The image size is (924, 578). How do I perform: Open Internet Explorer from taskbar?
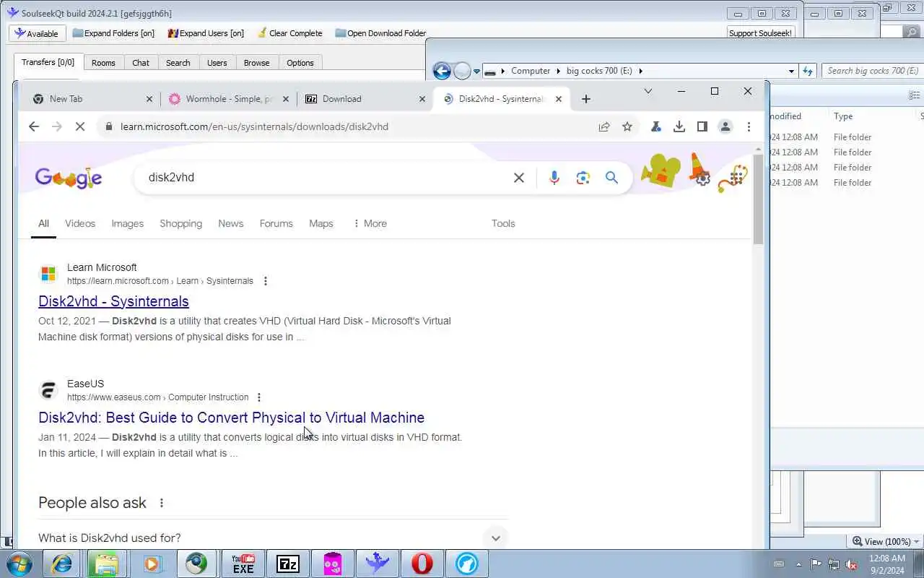coord(62,564)
